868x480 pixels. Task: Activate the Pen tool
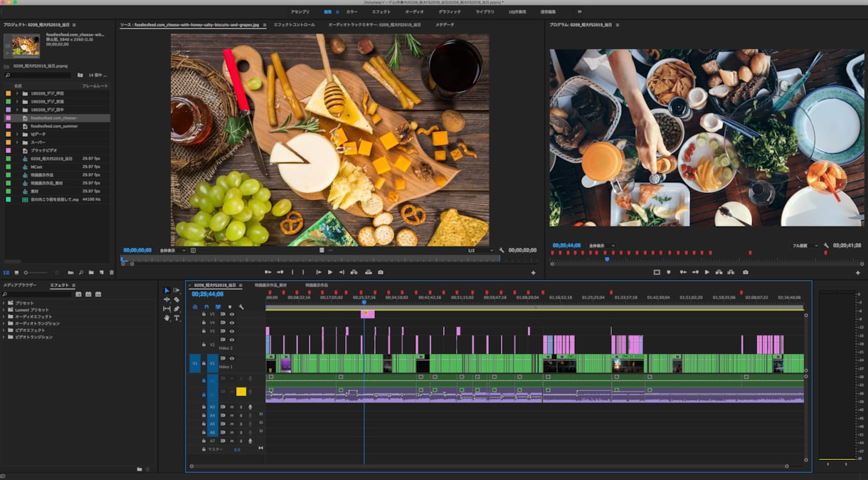tap(176, 309)
